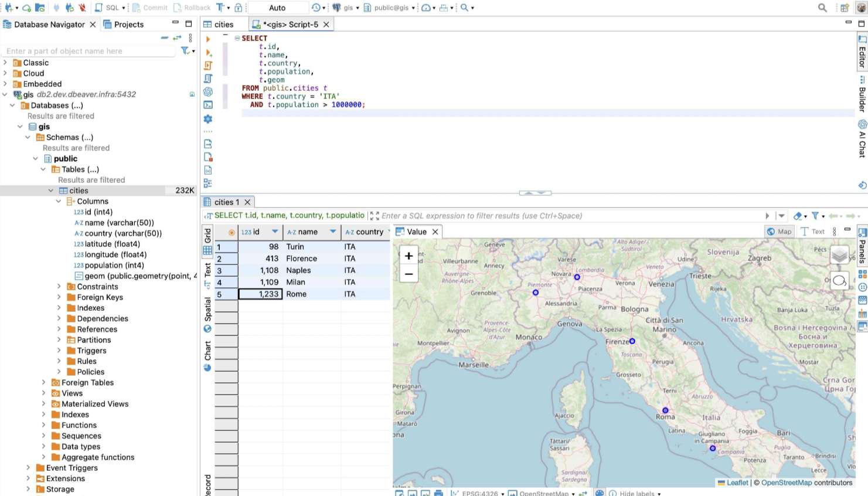Switch value viewer to Map mode
The height and width of the screenshot is (496, 868).
pos(779,232)
